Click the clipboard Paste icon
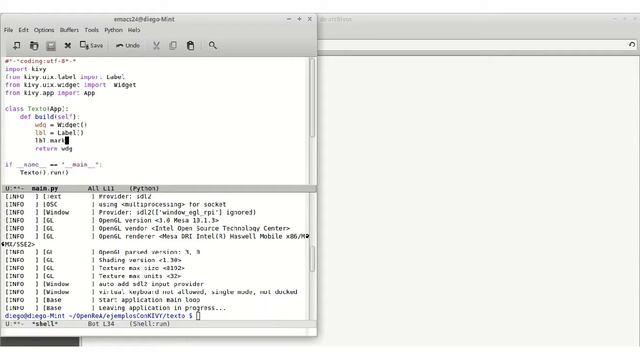The height and width of the screenshot is (360, 640). [x=190, y=46]
